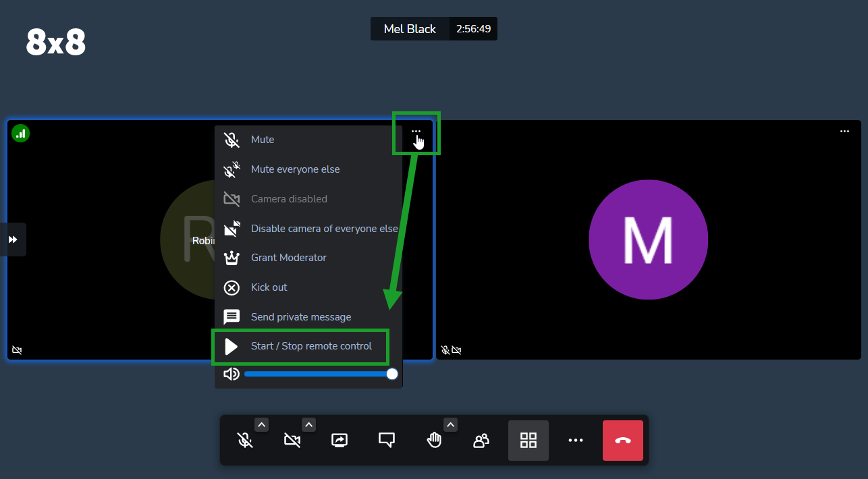This screenshot has width=868, height=479.
Task: Click the participant volume slider handle
Action: click(x=392, y=374)
